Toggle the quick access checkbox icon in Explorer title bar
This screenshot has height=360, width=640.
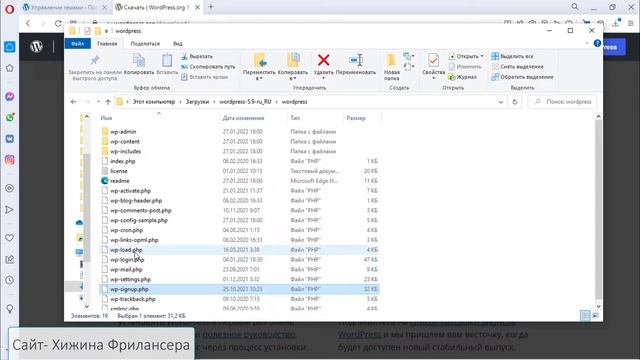point(87,31)
